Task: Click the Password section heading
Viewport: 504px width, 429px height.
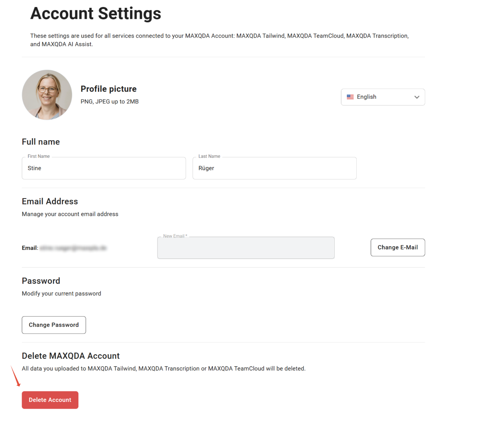Action: 41,281
